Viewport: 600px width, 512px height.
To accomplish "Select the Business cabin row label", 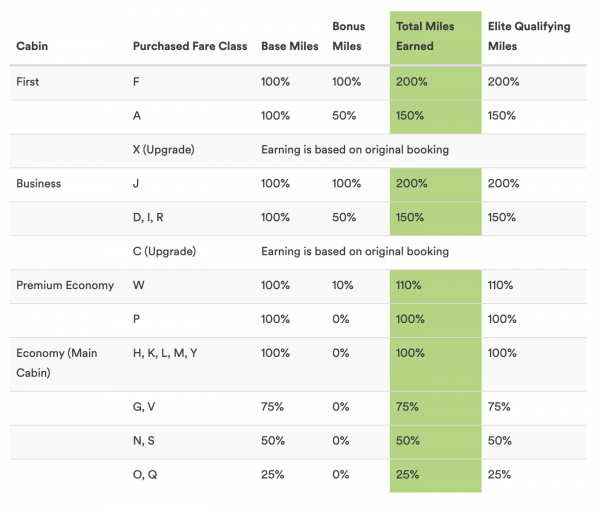I will click(x=38, y=183).
